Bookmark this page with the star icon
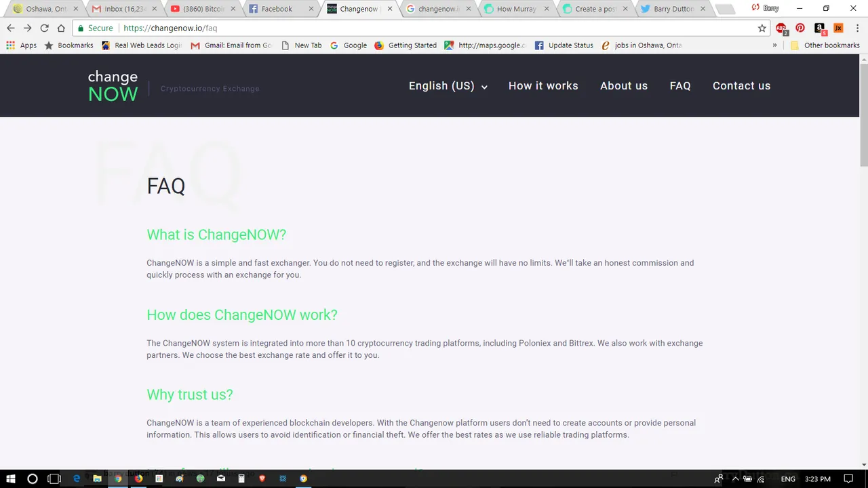 click(x=762, y=28)
